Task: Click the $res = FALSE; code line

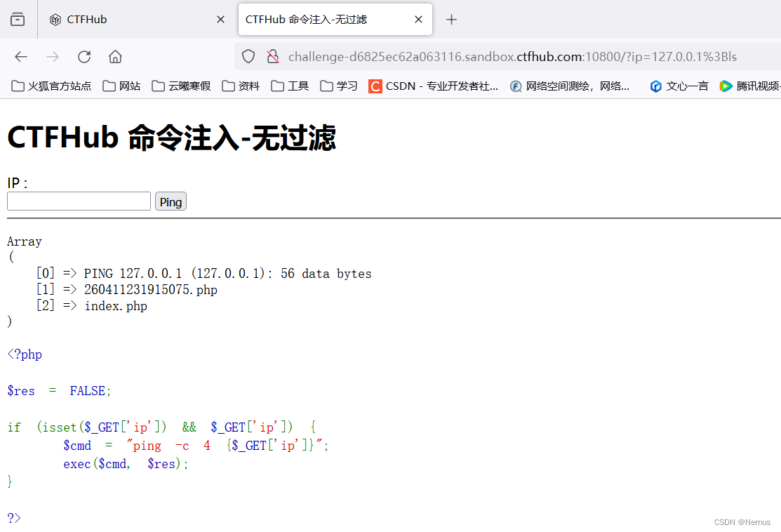Action: tap(59, 391)
